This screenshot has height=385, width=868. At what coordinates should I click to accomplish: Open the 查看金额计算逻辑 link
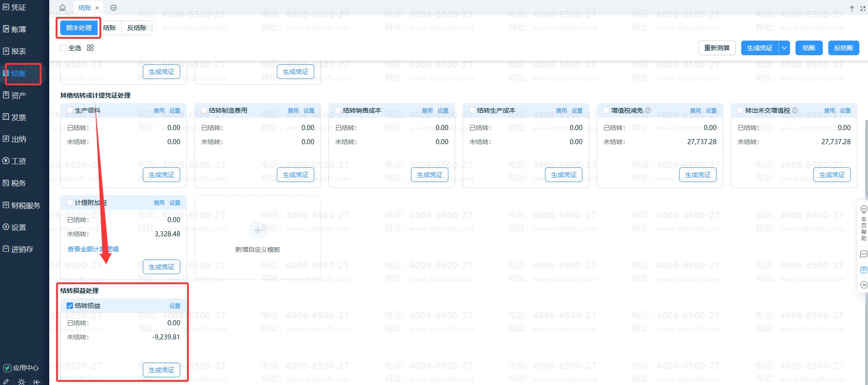[x=93, y=249]
